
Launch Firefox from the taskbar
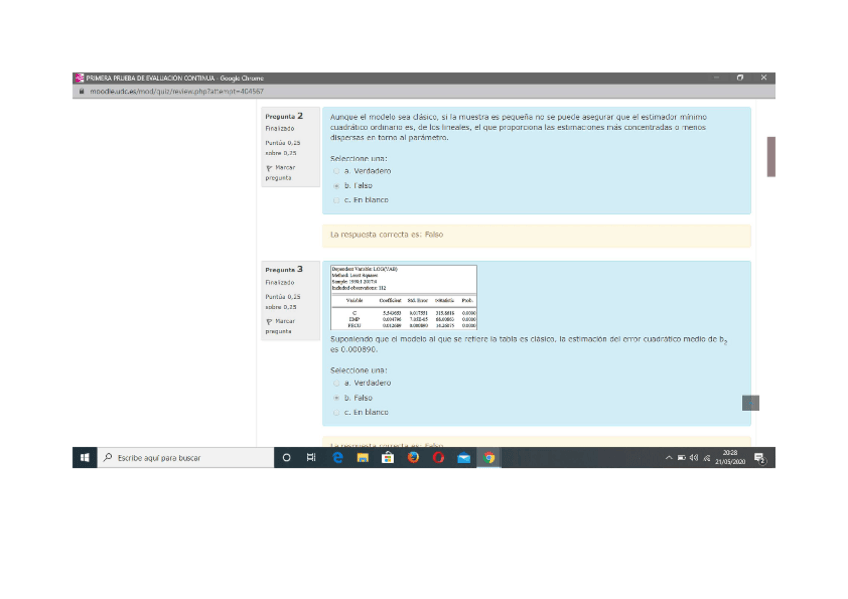[x=413, y=458]
